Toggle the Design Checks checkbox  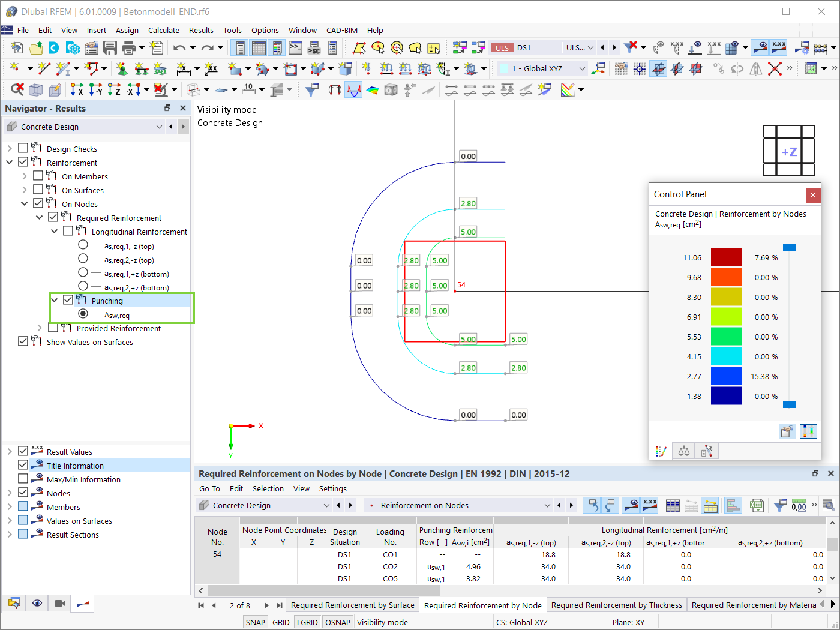[x=23, y=148]
